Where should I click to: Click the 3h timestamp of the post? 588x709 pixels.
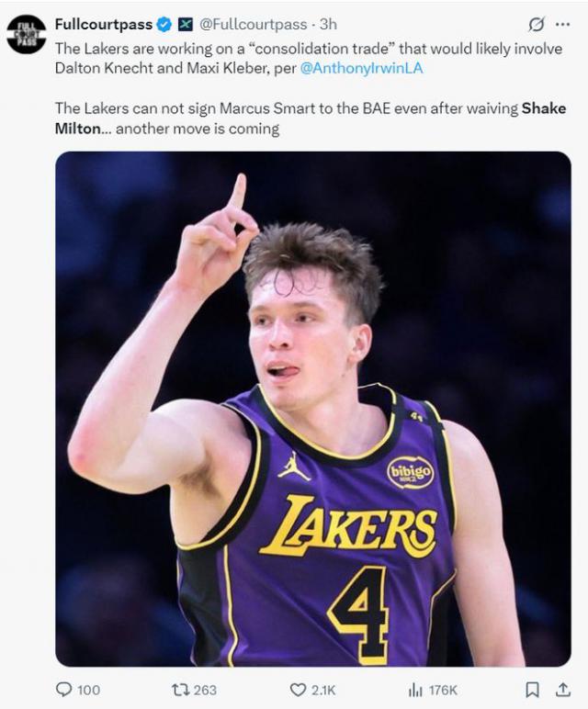coord(328,25)
